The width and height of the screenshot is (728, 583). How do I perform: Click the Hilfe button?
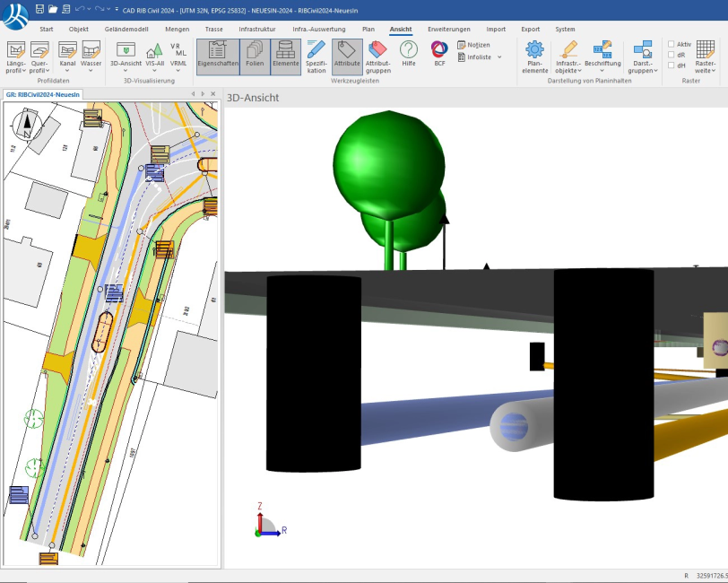[409, 50]
